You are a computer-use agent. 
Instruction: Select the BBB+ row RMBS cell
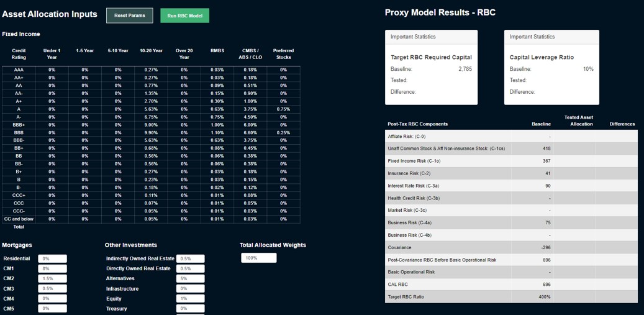pyautogui.click(x=217, y=124)
